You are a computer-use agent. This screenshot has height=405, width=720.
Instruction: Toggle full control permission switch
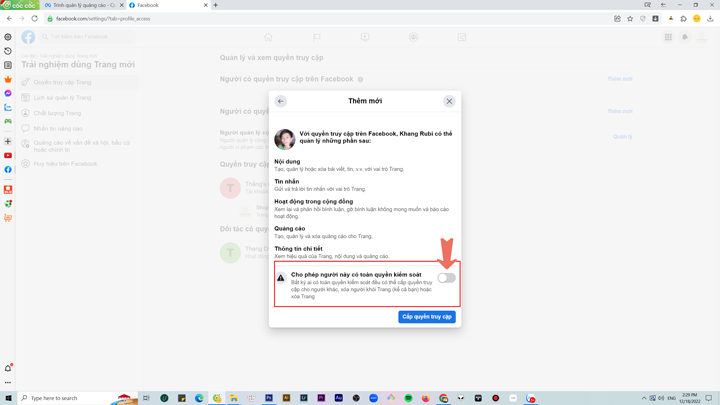pyautogui.click(x=446, y=278)
